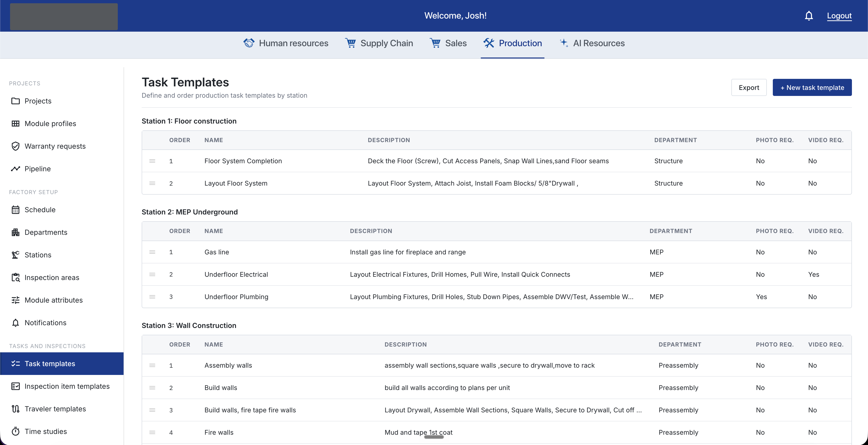The height and width of the screenshot is (445, 868).
Task: Select the Build walls task name
Action: click(x=221, y=388)
